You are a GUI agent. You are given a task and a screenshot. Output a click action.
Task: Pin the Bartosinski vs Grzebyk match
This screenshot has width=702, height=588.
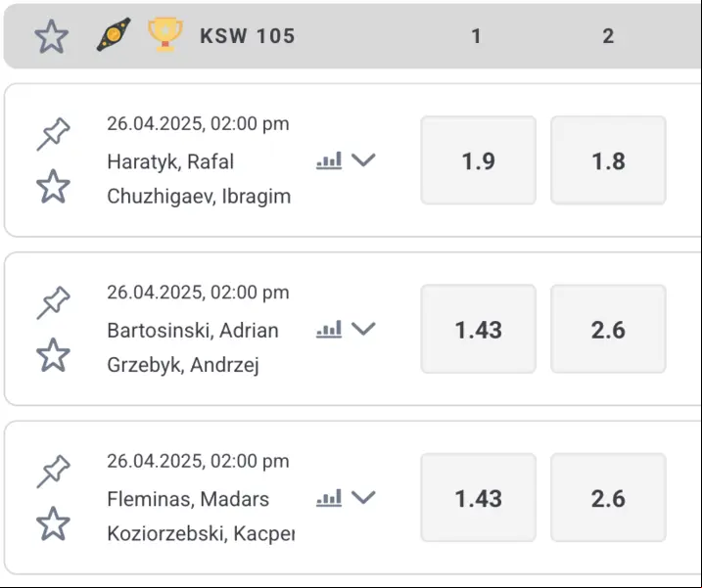(x=53, y=303)
